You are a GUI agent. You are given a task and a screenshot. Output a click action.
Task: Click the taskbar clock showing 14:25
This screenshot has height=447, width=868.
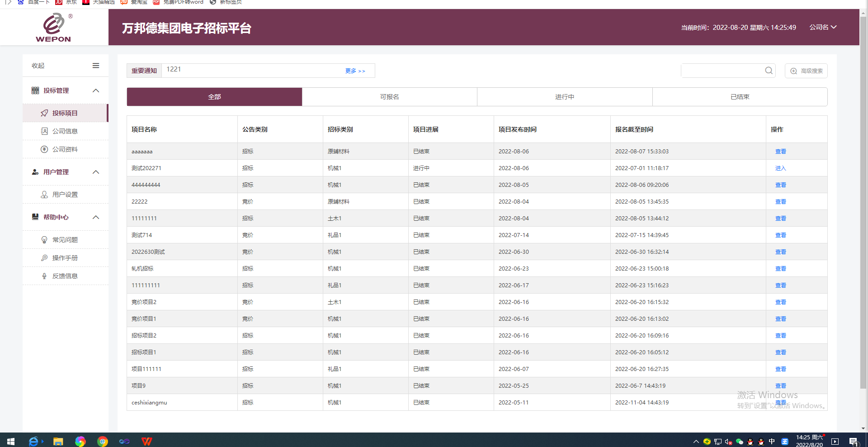point(809,441)
